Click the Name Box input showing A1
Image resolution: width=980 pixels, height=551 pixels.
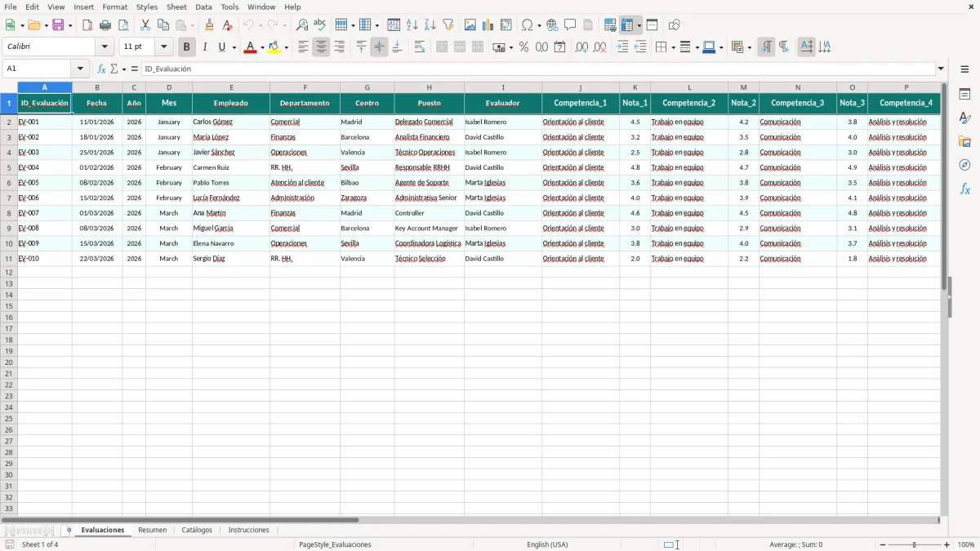pyautogui.click(x=38, y=69)
